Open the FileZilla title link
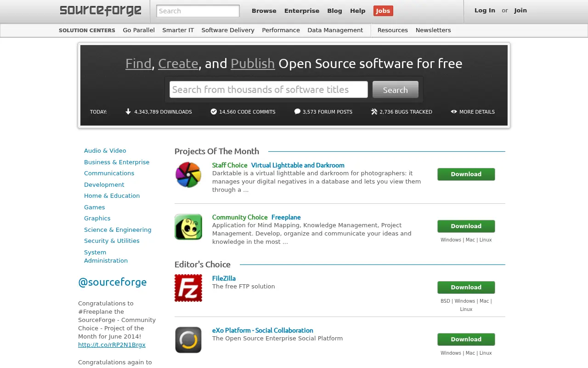This screenshot has width=588, height=368. click(x=224, y=278)
